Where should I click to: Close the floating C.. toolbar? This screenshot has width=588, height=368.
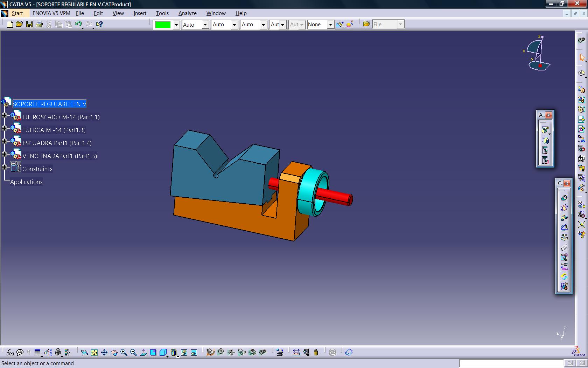coord(567,183)
